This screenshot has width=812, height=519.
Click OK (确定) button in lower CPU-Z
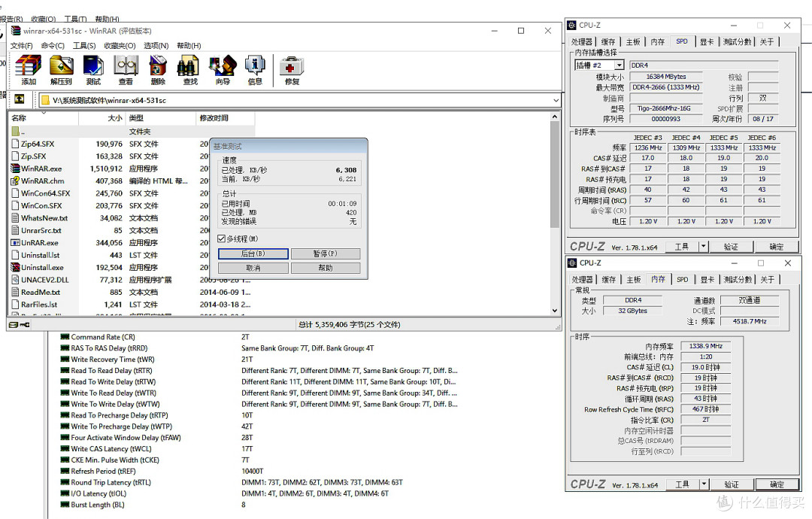pyautogui.click(x=776, y=484)
